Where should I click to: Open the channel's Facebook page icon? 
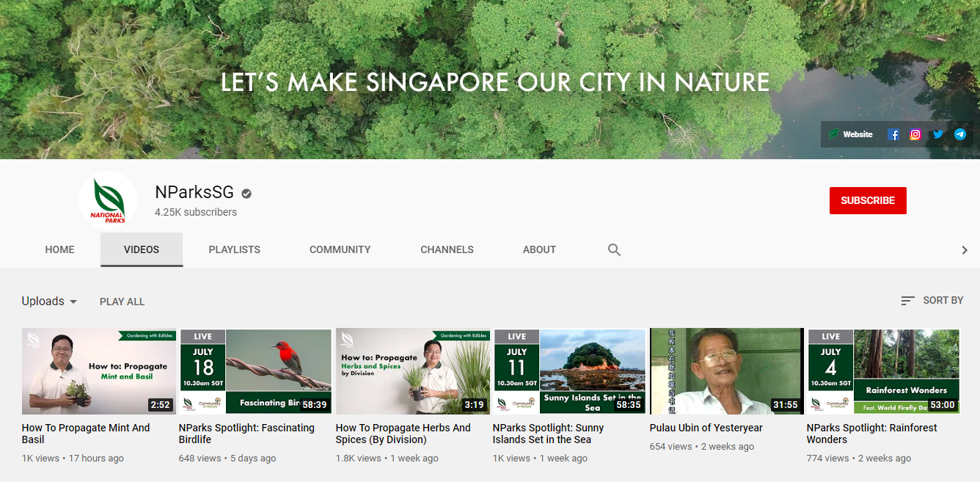893,134
